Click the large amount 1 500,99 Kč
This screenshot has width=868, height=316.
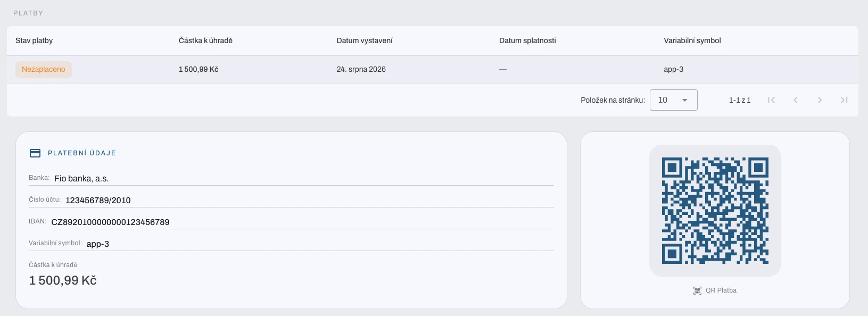coord(63,280)
